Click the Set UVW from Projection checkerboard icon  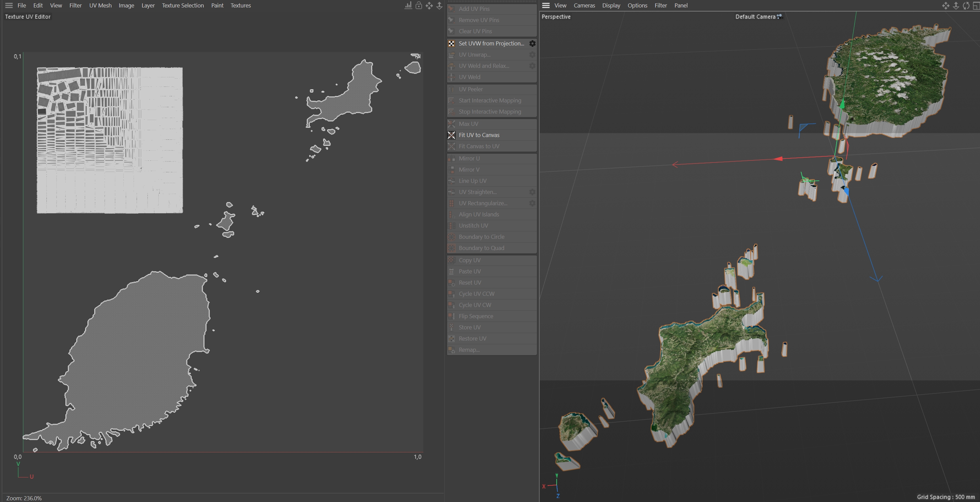click(x=451, y=43)
